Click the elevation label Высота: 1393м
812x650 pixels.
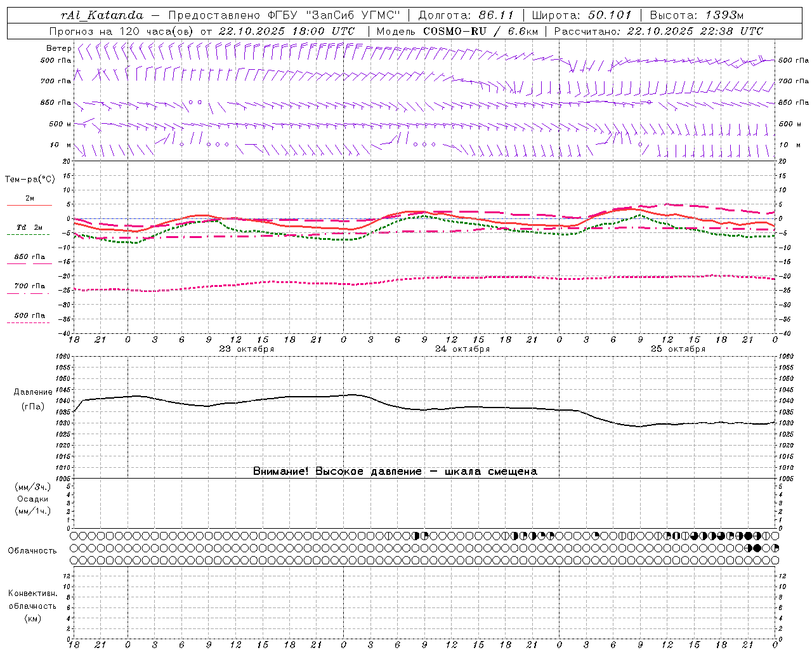point(697,15)
